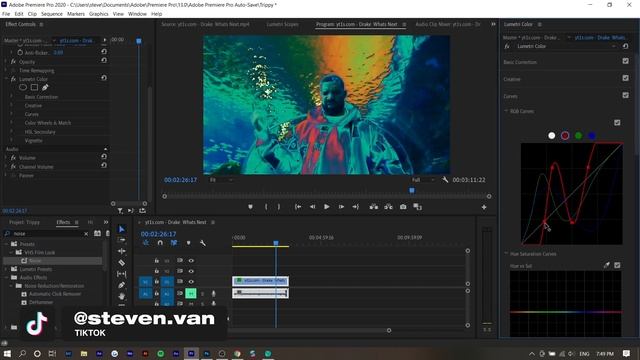Expand Creative in Effect Controls
Screen dimensions: 640x360
tap(11, 105)
